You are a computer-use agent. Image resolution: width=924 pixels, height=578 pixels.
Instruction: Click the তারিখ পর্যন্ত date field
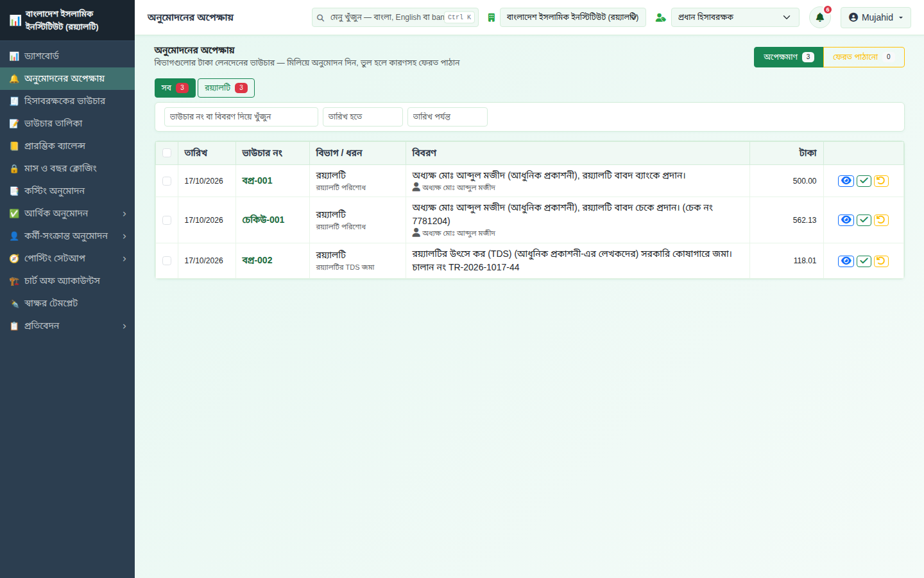447,117
